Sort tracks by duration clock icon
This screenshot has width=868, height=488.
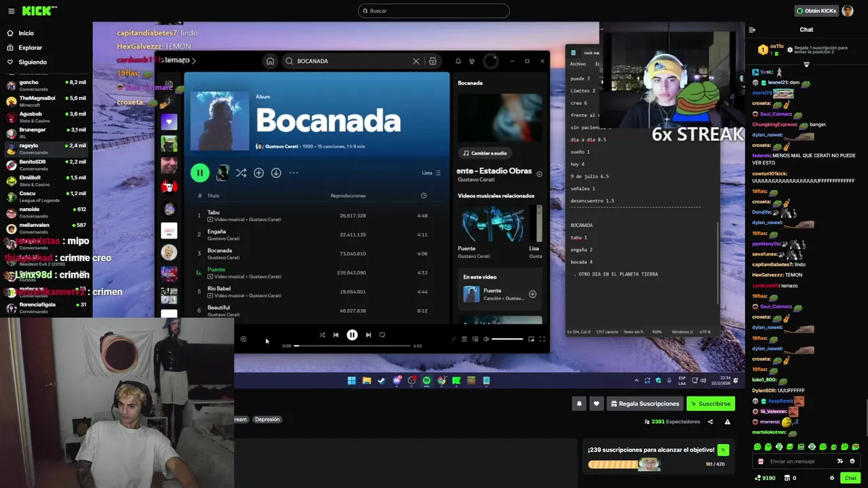424,196
